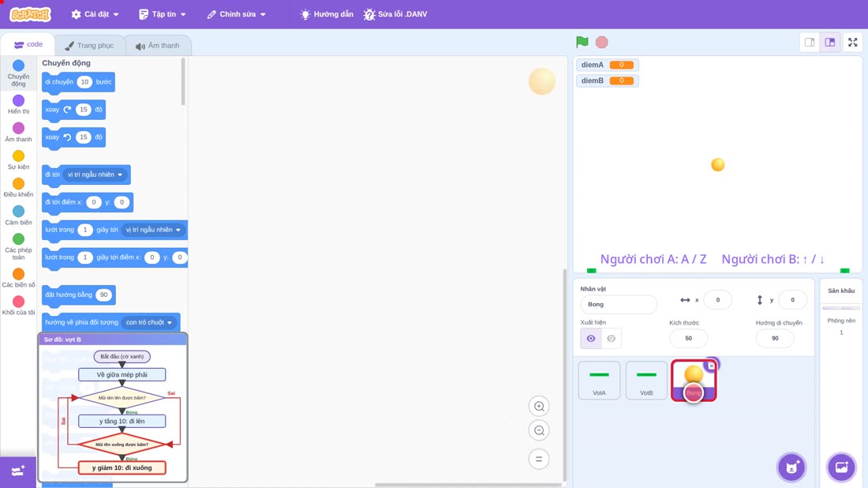The height and width of the screenshot is (488, 868).
Task: Select the Cảm biến block category
Action: point(18,216)
